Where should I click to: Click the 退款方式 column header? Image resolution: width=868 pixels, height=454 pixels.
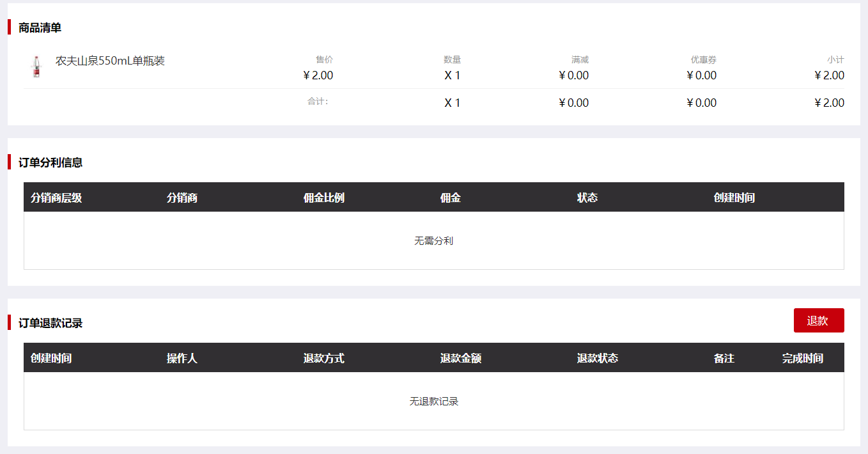click(x=324, y=358)
